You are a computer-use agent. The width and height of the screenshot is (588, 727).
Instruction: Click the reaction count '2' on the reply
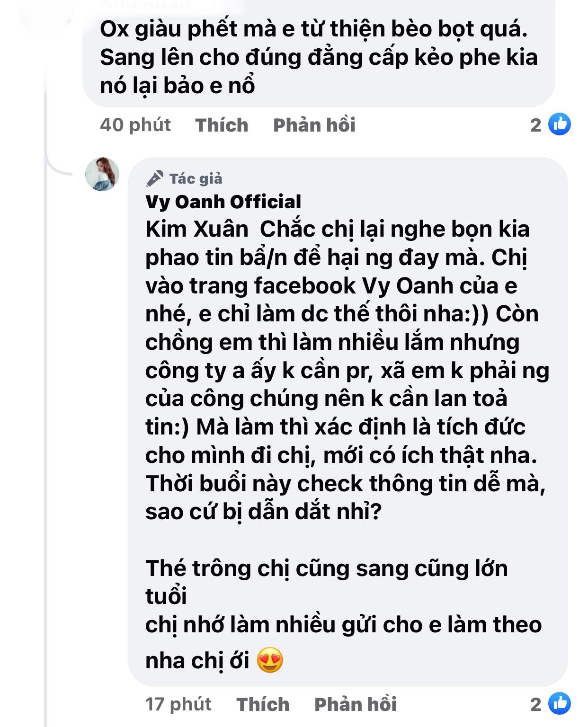pos(535,705)
